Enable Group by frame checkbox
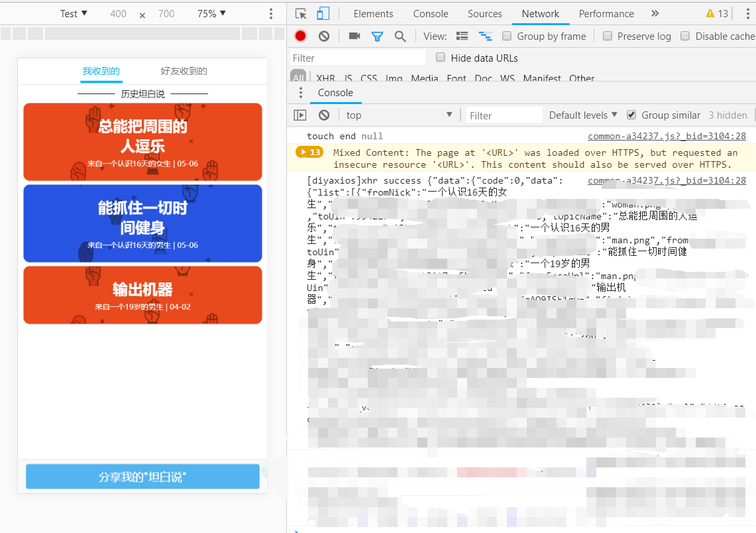The height and width of the screenshot is (533, 756). tap(507, 36)
